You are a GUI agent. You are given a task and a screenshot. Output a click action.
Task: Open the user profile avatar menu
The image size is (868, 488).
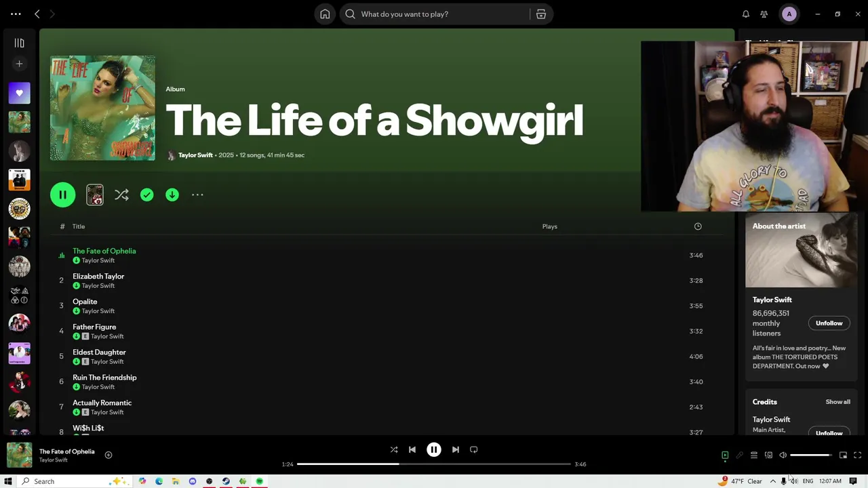pyautogui.click(x=789, y=14)
